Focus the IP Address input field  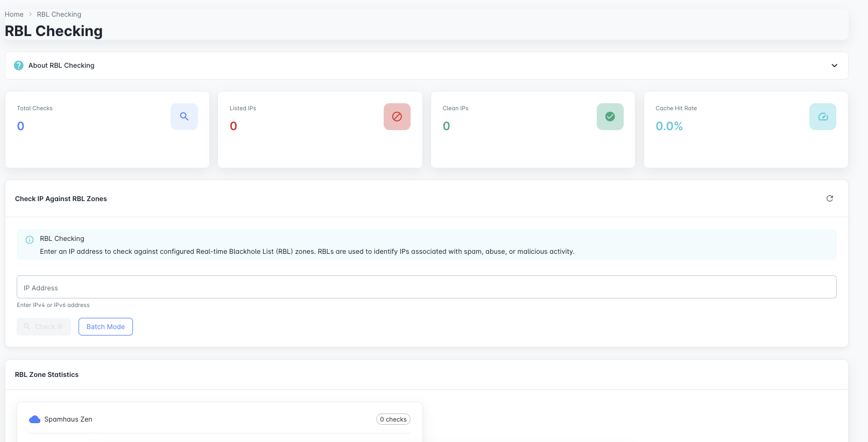click(426, 287)
